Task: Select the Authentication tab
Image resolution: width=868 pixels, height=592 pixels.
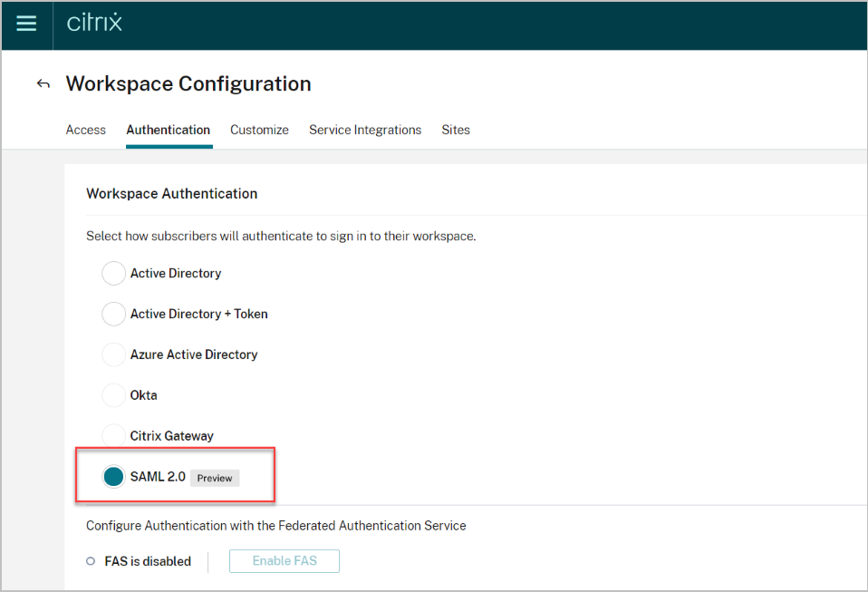Action: [x=169, y=130]
